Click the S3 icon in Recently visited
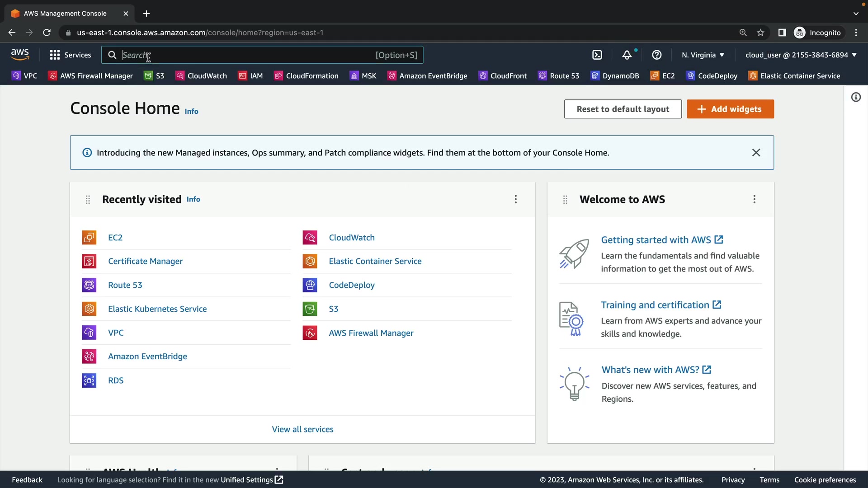The width and height of the screenshot is (868, 488). tap(310, 309)
